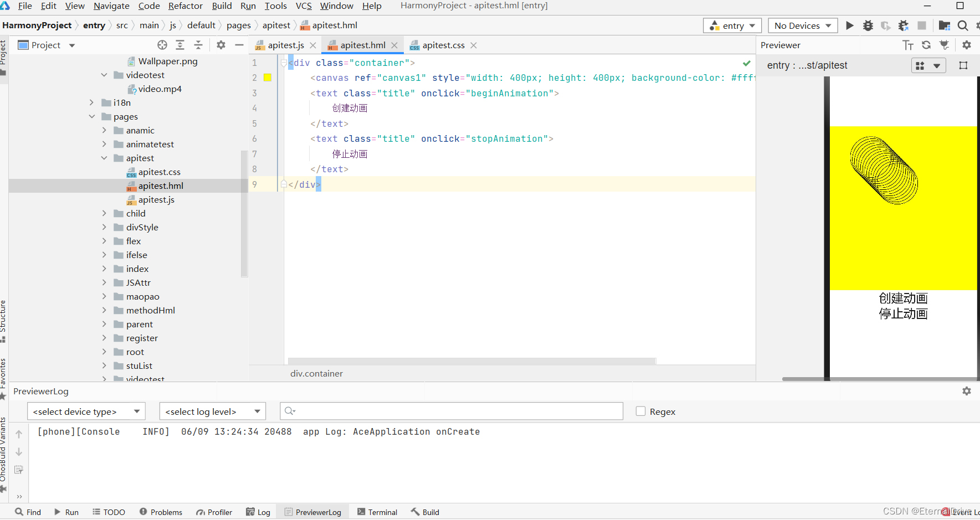Open Project panel settings gear
The width and height of the screenshot is (980, 520).
click(221, 45)
